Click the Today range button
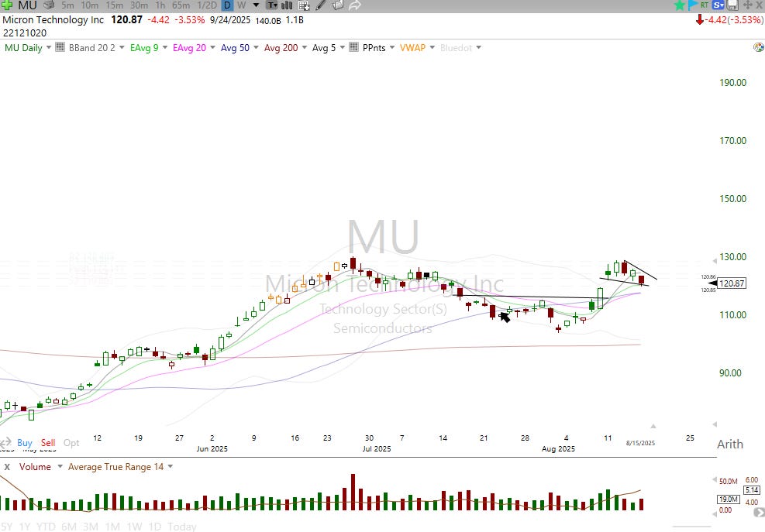The height and width of the screenshot is (532, 765). pos(181,527)
